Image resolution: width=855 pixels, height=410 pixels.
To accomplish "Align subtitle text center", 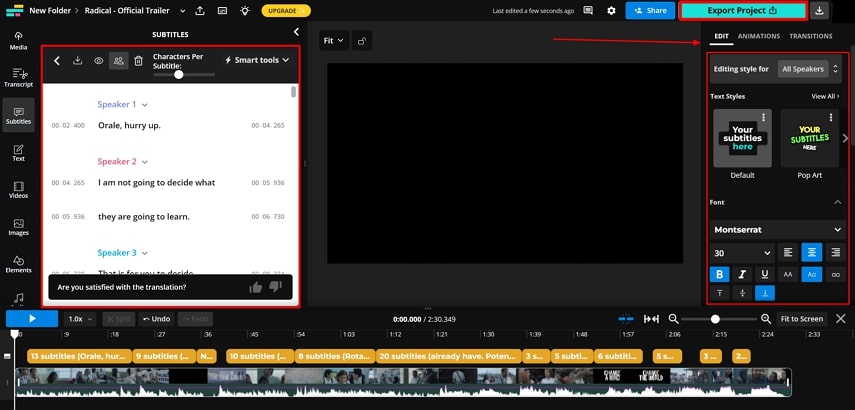I will 812,252.
